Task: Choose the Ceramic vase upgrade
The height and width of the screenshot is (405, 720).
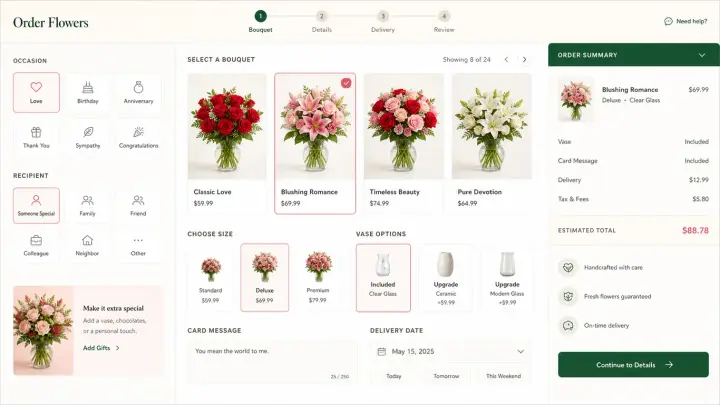Action: pyautogui.click(x=445, y=278)
